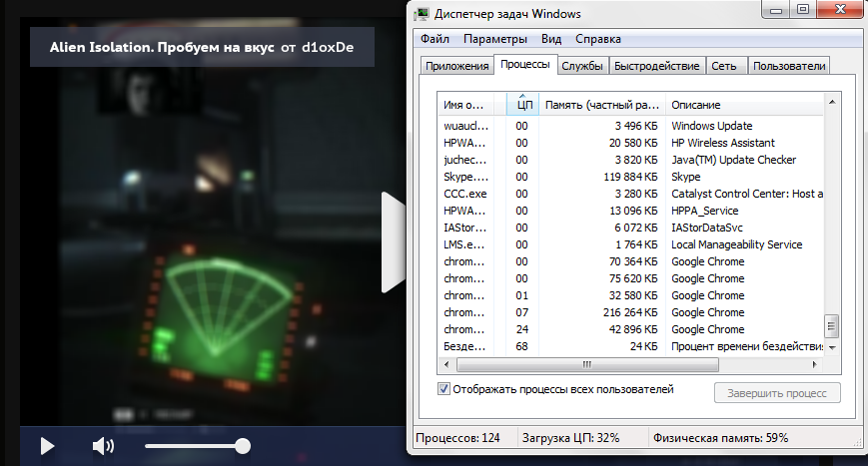Open the Справка menu
This screenshot has width=868, height=466.
(598, 39)
